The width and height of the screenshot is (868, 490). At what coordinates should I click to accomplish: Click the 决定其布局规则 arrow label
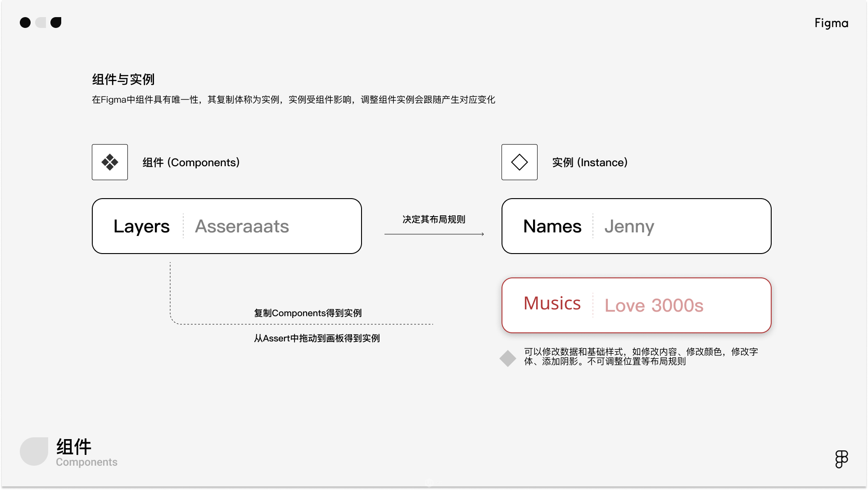coord(434,219)
